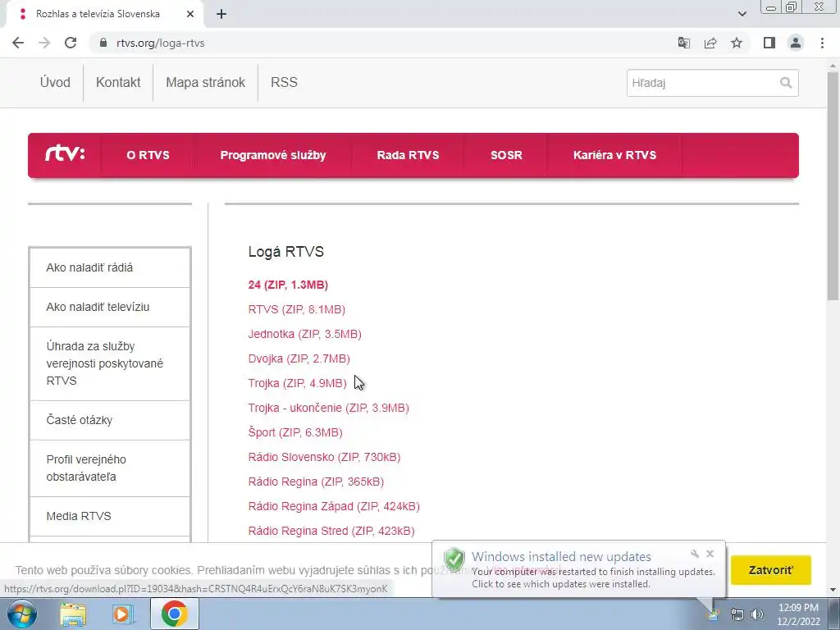Bookmark this page with star icon

point(737,43)
